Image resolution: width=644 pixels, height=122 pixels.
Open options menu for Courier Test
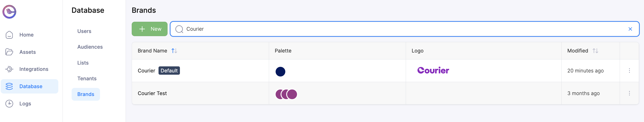pyautogui.click(x=629, y=93)
